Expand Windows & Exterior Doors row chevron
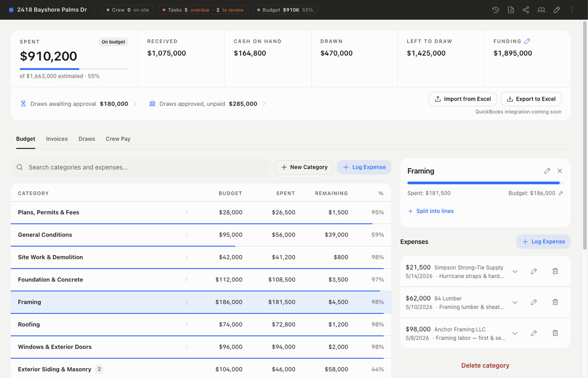The width and height of the screenshot is (588, 378). (187, 347)
